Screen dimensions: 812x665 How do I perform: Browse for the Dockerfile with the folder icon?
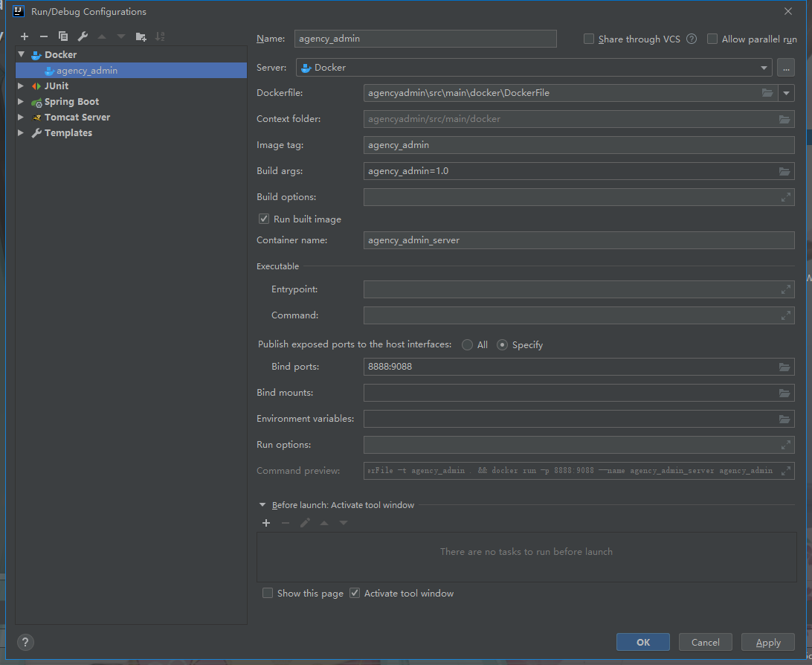coord(767,93)
